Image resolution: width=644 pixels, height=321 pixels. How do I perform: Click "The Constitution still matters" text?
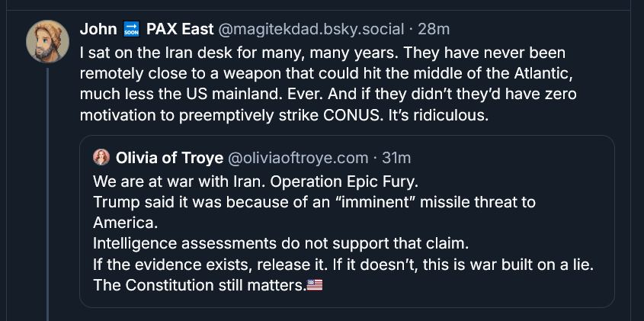pos(198,286)
